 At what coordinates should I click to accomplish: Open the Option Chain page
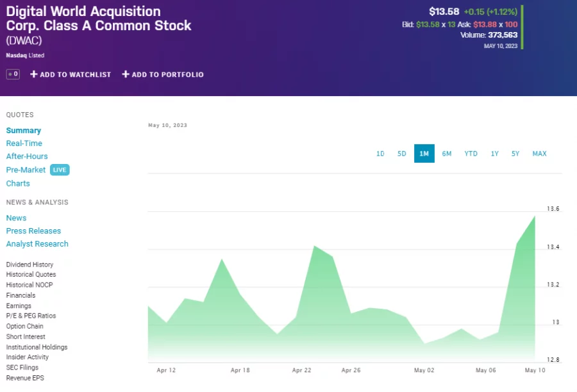[x=25, y=326]
